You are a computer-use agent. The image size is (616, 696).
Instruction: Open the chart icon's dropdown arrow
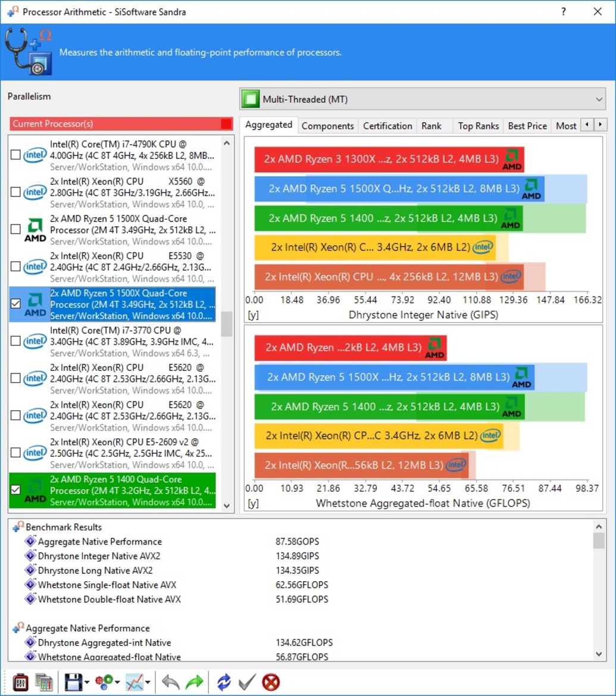pyautogui.click(x=148, y=683)
